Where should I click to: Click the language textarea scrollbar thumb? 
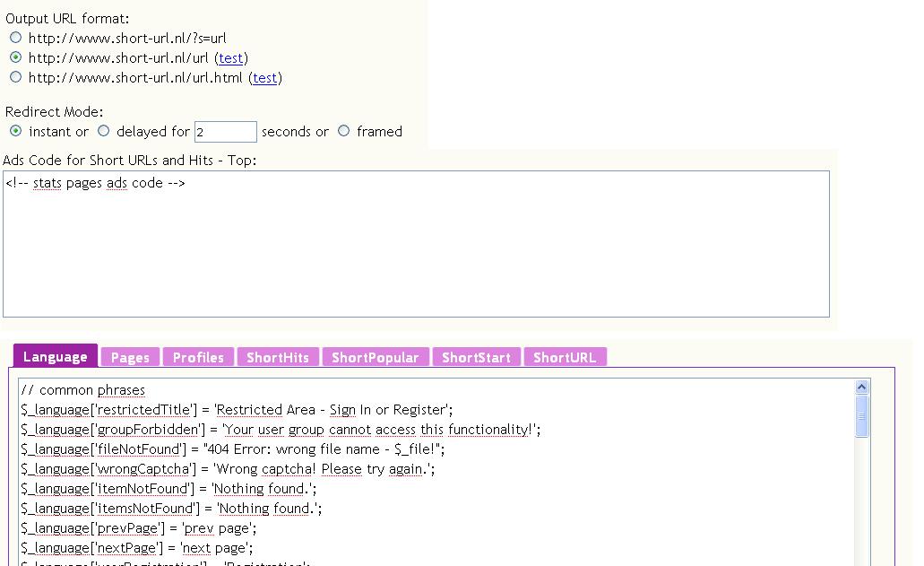click(861, 416)
